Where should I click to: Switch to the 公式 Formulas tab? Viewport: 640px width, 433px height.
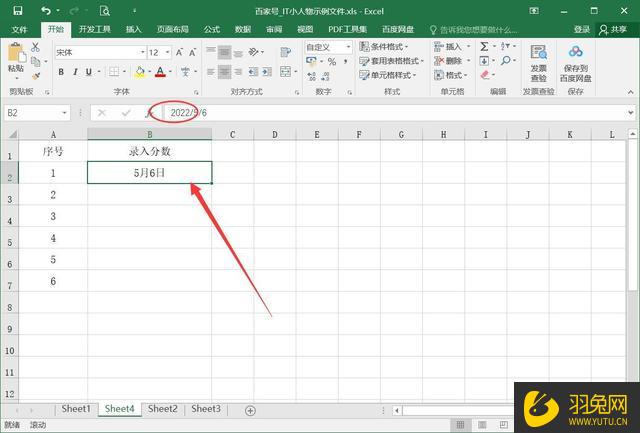click(212, 29)
